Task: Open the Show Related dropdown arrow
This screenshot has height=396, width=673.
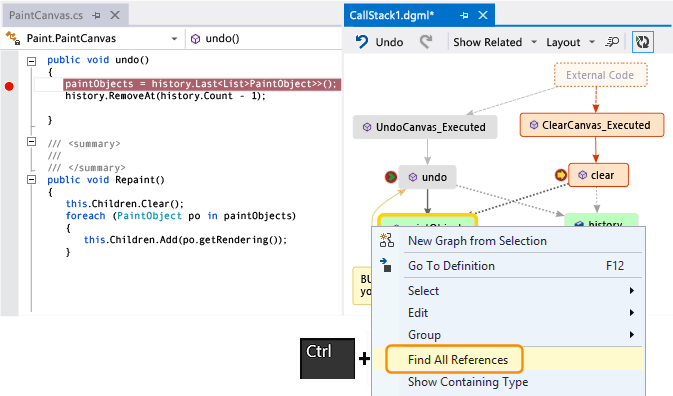Action: [534, 42]
